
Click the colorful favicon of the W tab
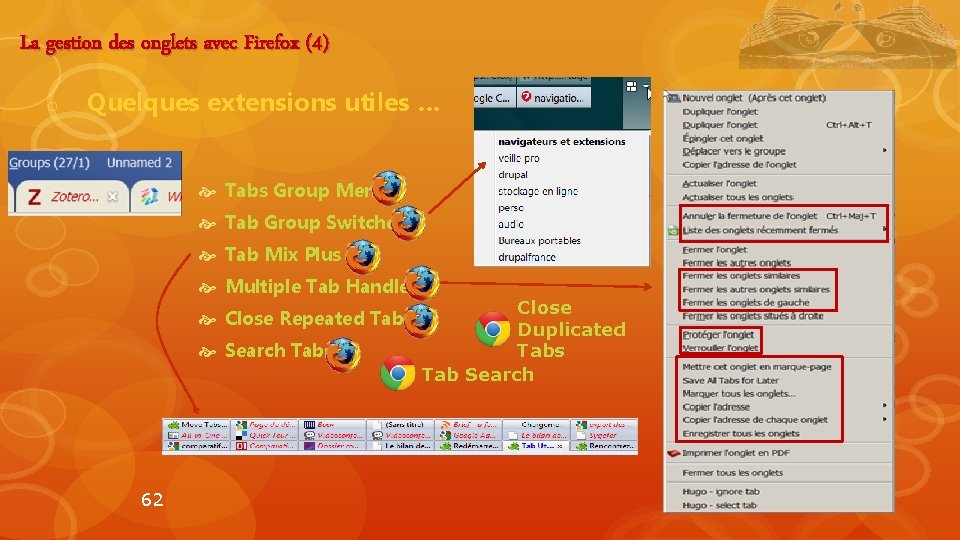149,197
